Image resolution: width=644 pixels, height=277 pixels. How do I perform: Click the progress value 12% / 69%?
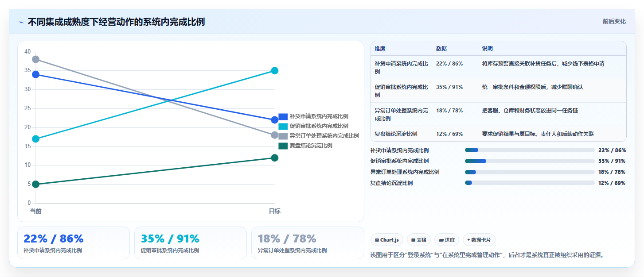tap(612, 183)
